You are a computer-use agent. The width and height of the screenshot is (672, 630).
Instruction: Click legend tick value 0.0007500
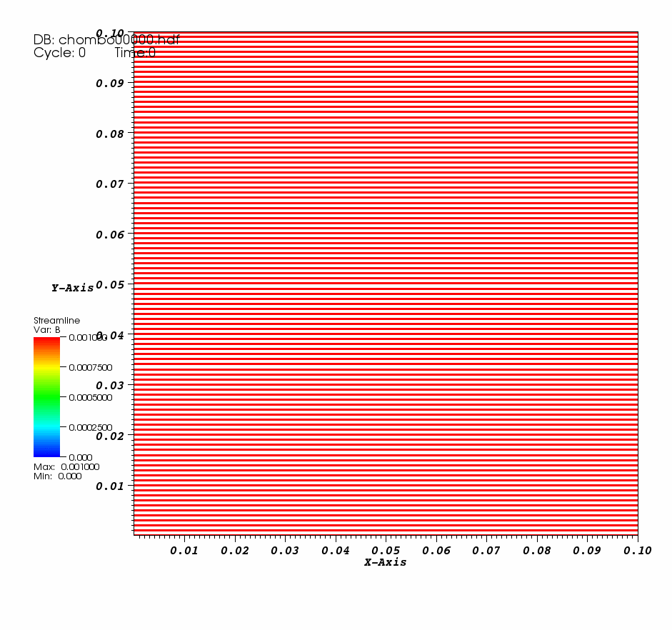click(x=91, y=368)
